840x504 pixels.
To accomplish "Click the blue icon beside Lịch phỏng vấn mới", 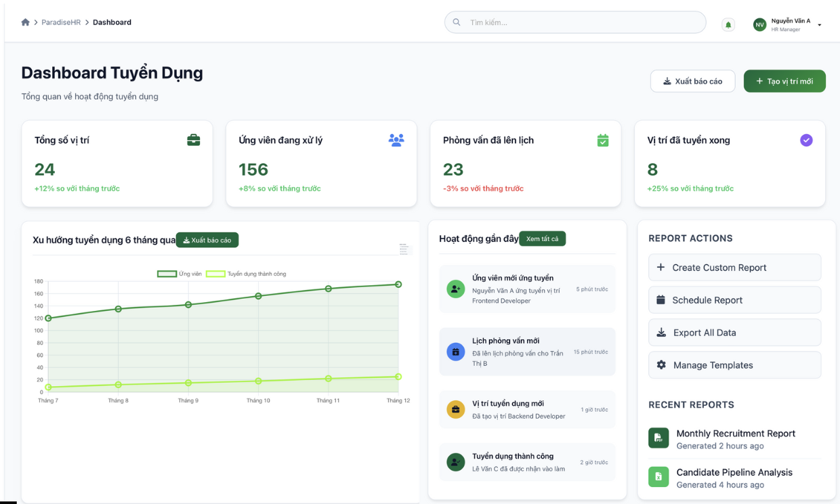I will click(x=456, y=352).
